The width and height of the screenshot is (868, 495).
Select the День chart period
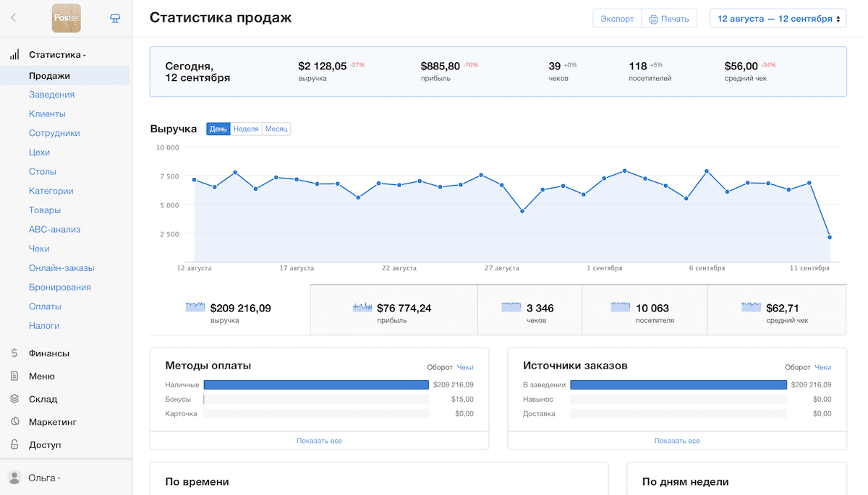(x=218, y=129)
